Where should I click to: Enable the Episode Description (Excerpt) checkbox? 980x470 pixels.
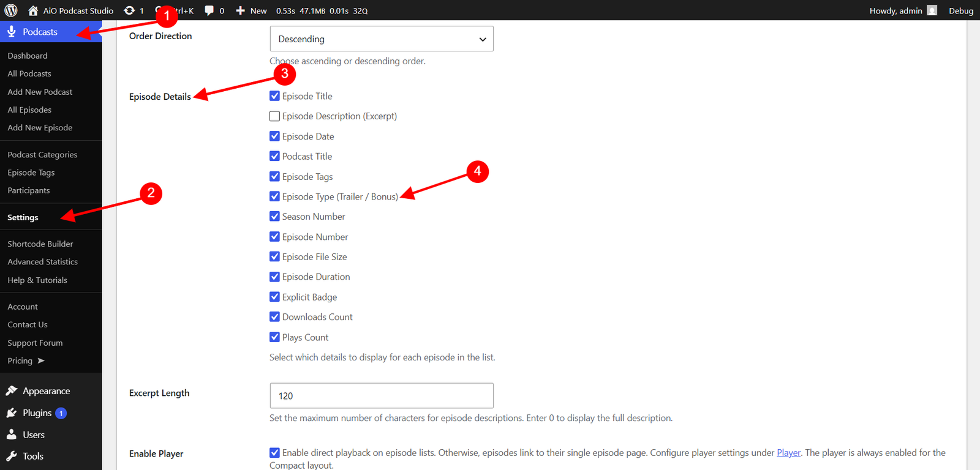coord(275,116)
